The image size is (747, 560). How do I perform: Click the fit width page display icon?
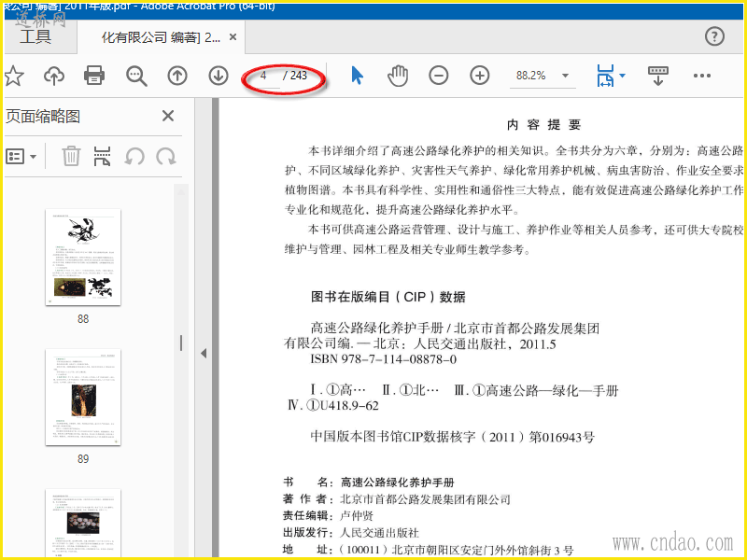coord(605,76)
